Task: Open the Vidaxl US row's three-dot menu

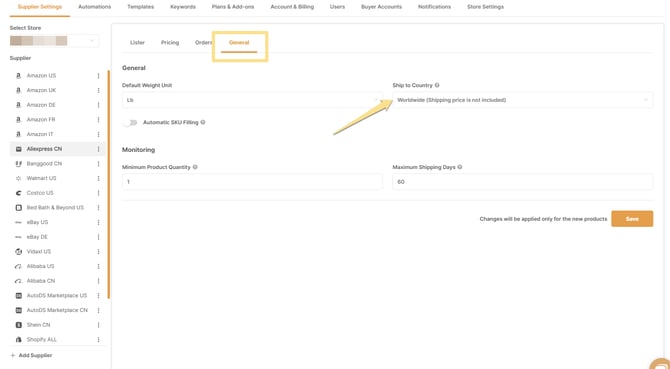Action: click(98, 252)
